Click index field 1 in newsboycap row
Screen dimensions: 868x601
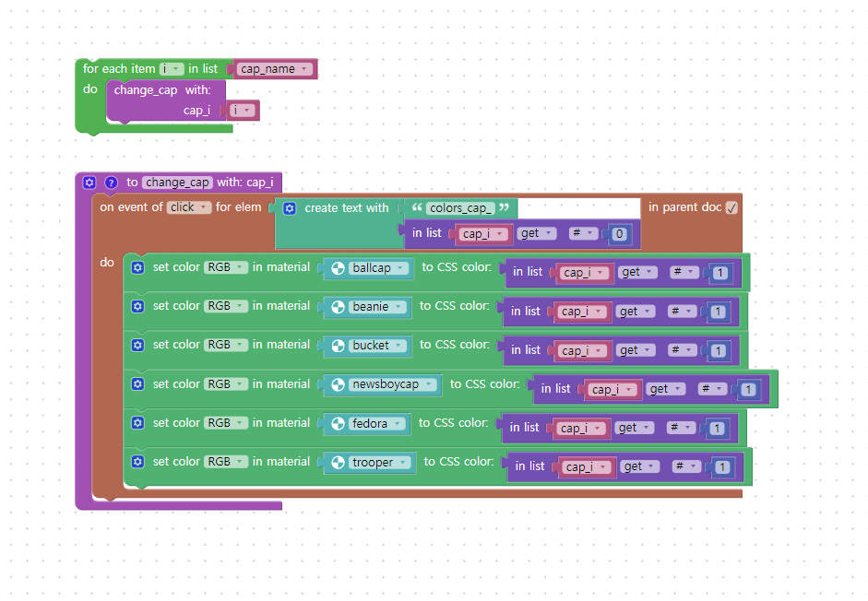(x=748, y=390)
